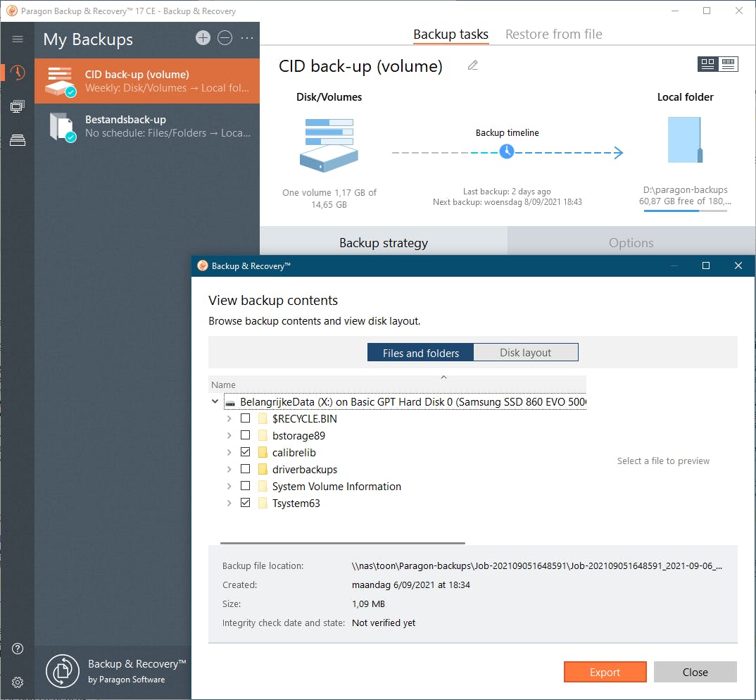Open the monitors icon in left sidebar
Screen dimensions: 756x700
18,106
